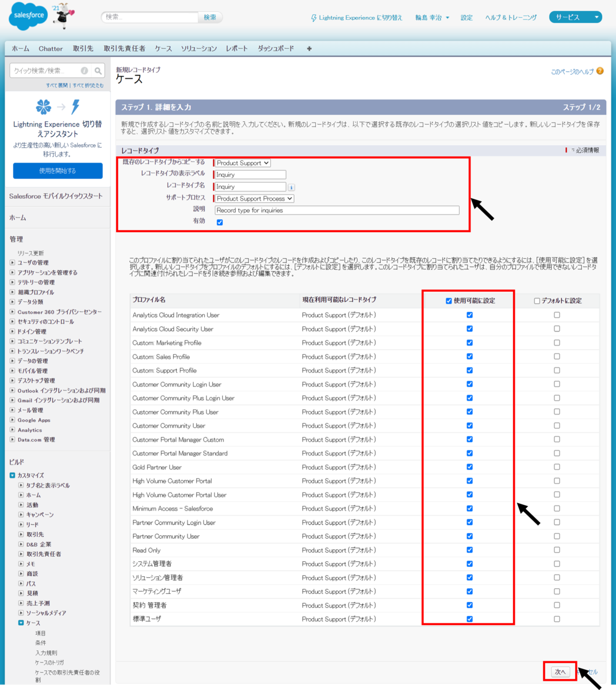Check default for システム管理者 profile
This screenshot has height=690, width=616.
click(x=556, y=564)
